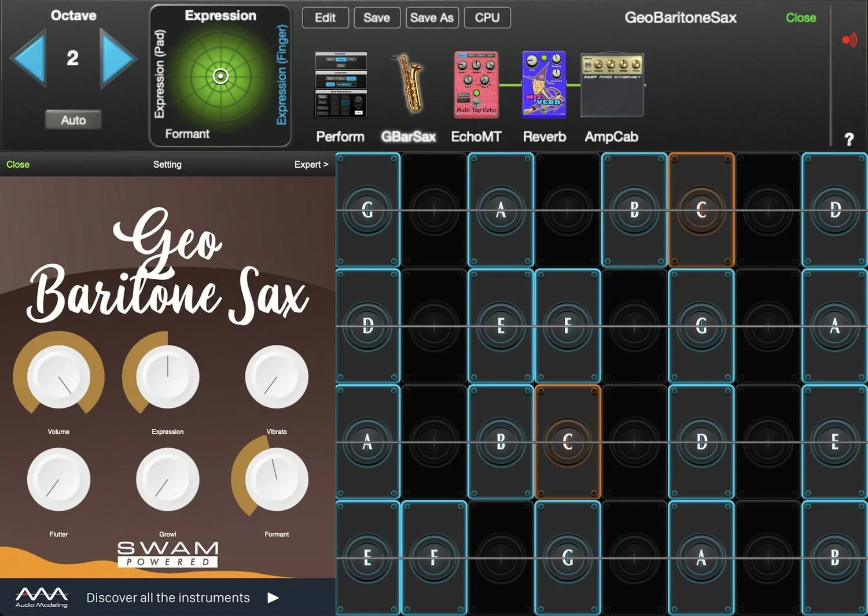The height and width of the screenshot is (616, 868).
Task: Play the orange-highlighted C pad in third row
Action: pos(568,442)
